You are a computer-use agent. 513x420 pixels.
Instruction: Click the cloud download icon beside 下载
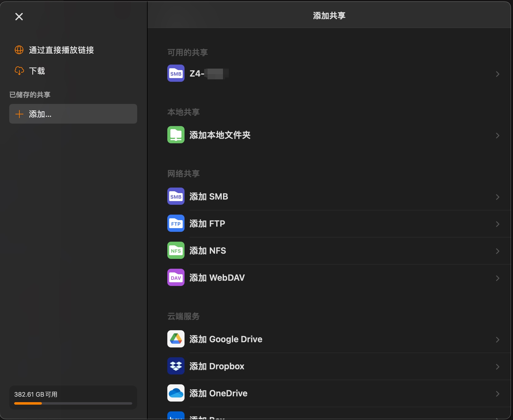pyautogui.click(x=19, y=71)
